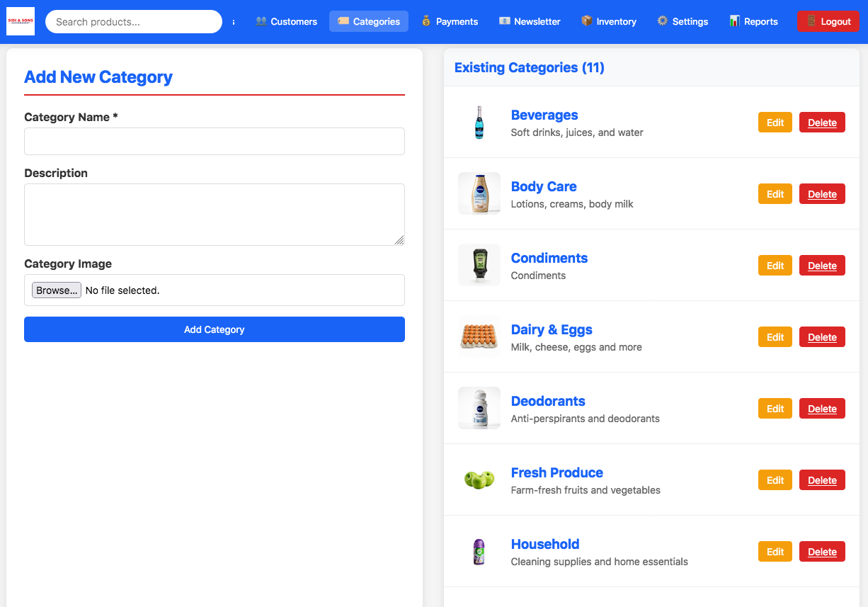Edit the Body Care category

775,194
